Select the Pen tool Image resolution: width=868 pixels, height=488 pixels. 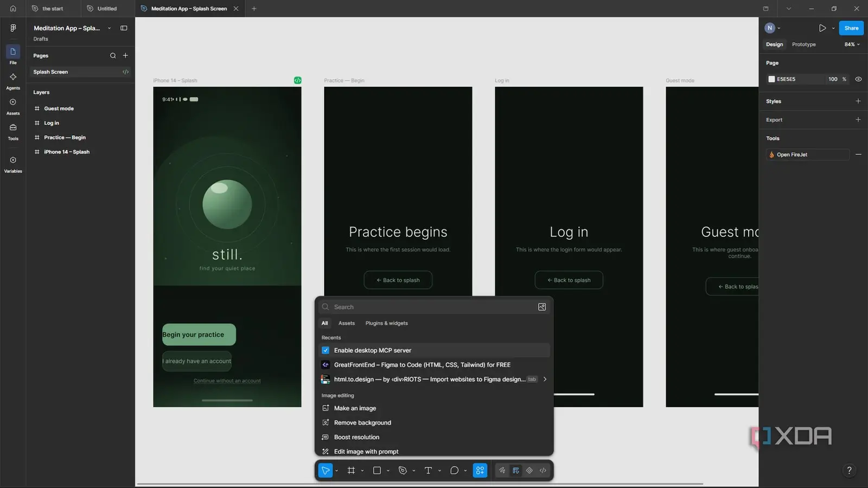click(403, 471)
